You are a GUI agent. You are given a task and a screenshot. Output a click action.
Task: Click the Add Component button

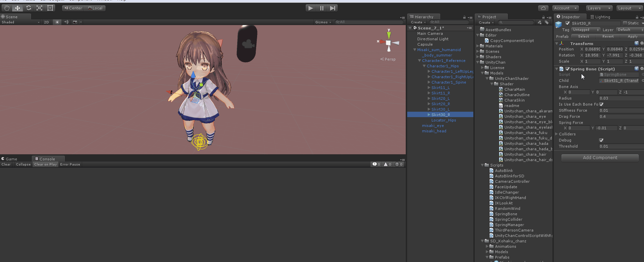point(600,158)
